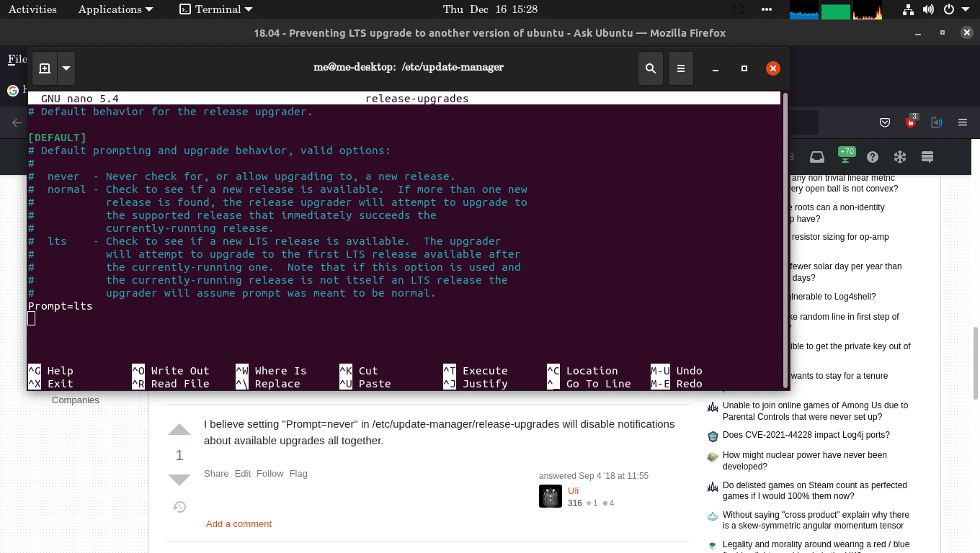The height and width of the screenshot is (553, 980).
Task: Click the answer vote count 1
Action: coord(179,455)
